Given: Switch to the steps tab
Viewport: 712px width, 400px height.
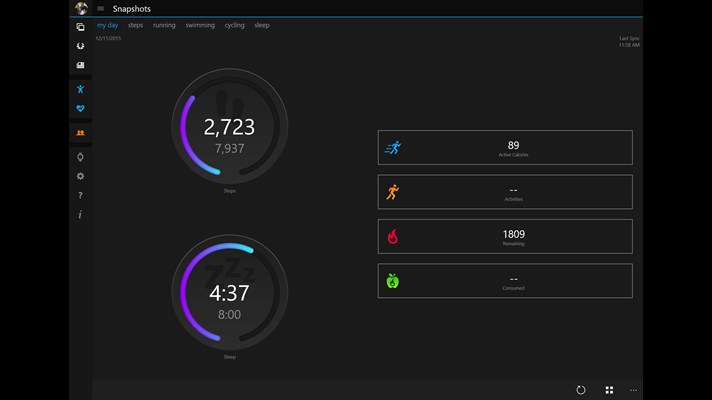Looking at the screenshot, I should (x=135, y=25).
